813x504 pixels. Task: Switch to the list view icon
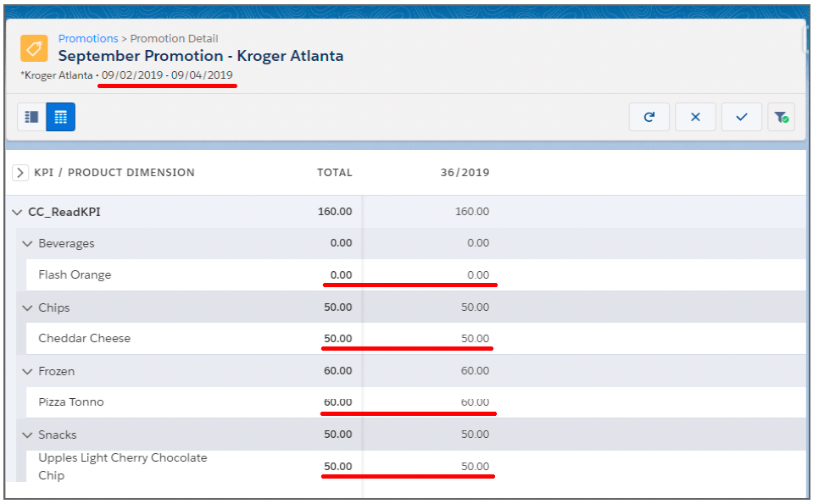(31, 117)
